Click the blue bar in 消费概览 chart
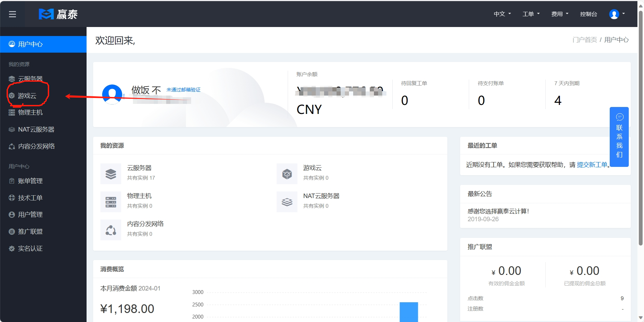 point(409,312)
